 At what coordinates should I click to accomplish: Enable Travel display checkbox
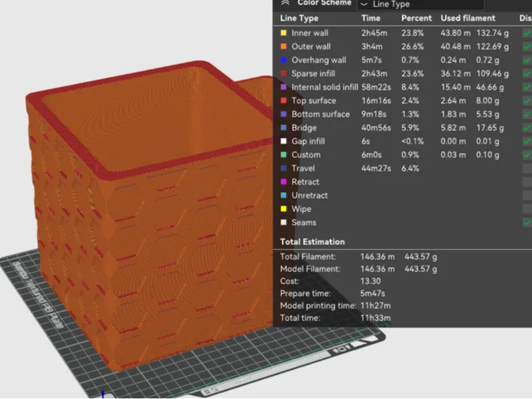[x=527, y=168]
